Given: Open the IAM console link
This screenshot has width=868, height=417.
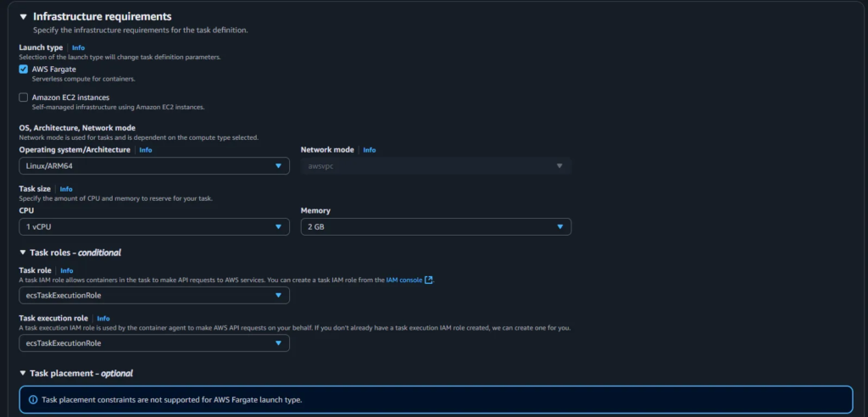Looking at the screenshot, I should [x=404, y=281].
